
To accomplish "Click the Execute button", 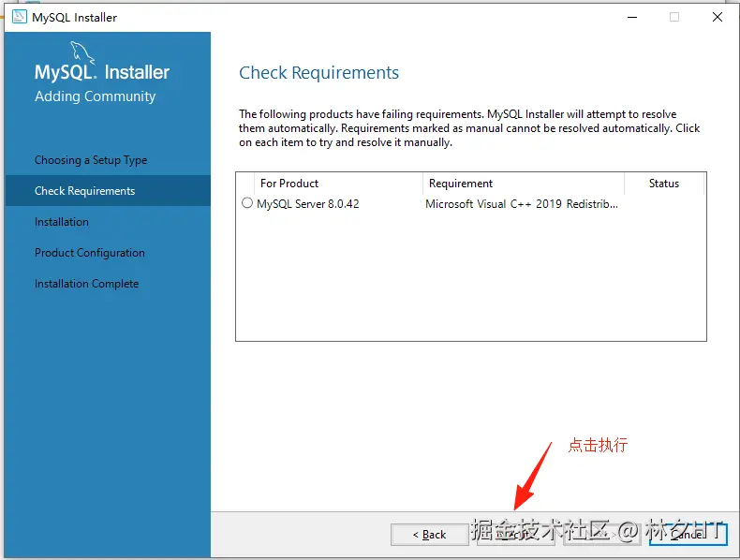I will (x=516, y=535).
